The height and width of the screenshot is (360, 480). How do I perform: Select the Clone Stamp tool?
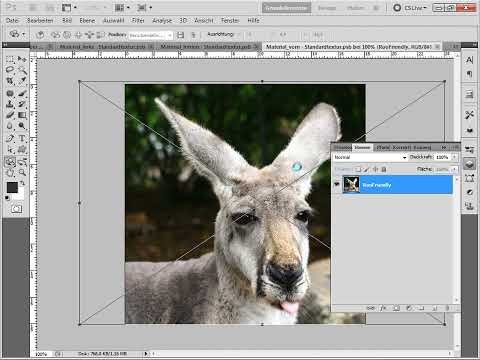click(x=10, y=104)
